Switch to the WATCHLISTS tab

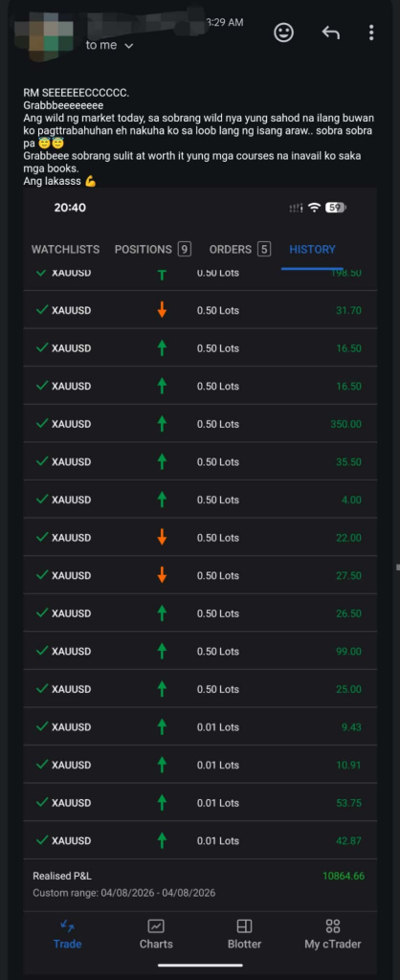(x=66, y=250)
